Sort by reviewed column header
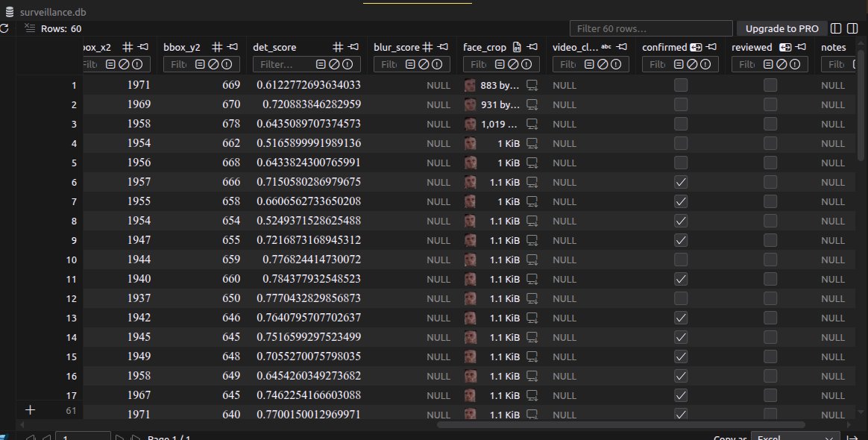 pos(752,48)
